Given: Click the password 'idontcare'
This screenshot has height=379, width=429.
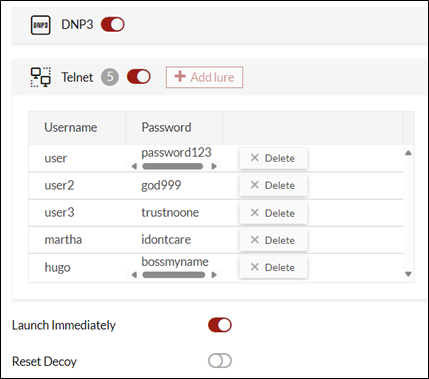Looking at the screenshot, I should (x=166, y=240).
